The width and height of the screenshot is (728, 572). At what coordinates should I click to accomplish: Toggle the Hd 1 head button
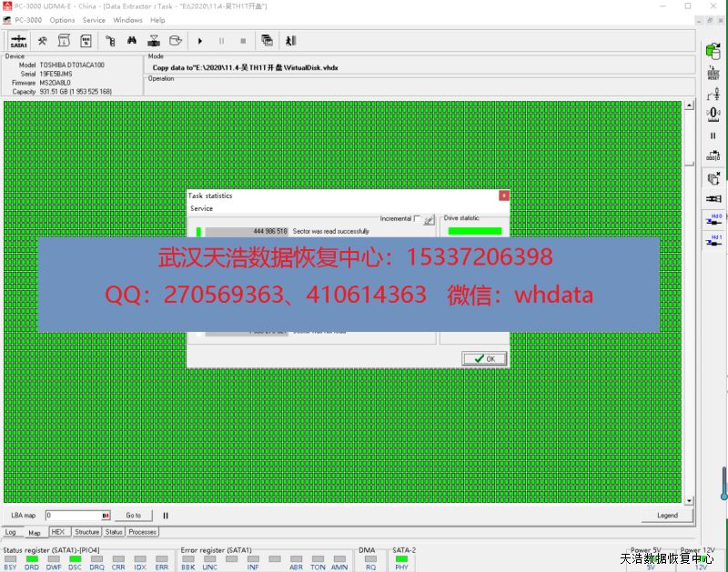click(x=713, y=240)
